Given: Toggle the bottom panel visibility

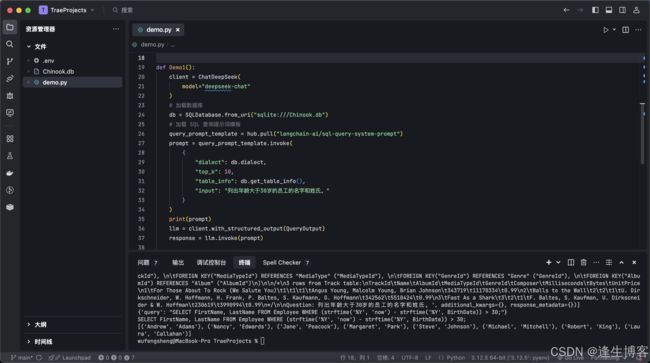Looking at the screenshot, I should (x=609, y=10).
